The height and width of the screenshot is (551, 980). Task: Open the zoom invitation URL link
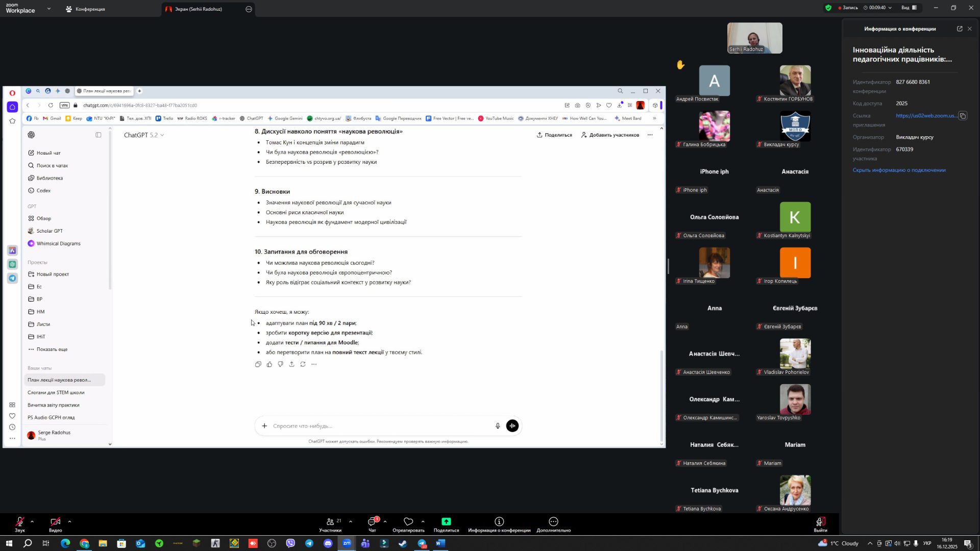[926, 116]
